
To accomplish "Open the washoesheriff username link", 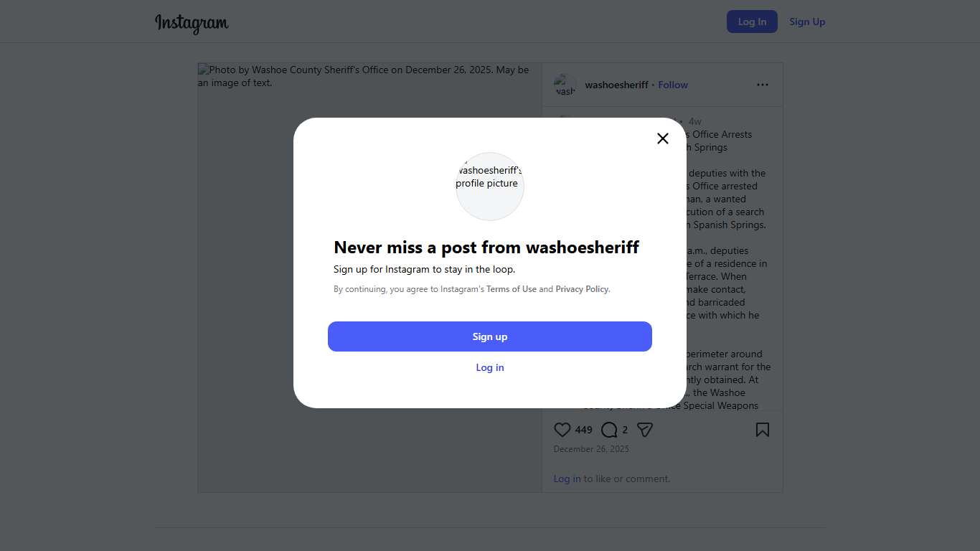I will point(616,85).
